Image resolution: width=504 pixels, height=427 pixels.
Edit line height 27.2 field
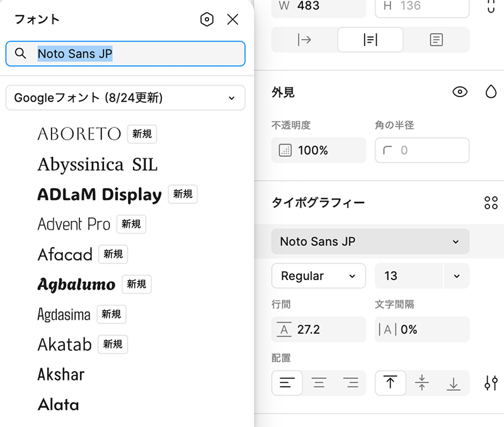click(x=319, y=329)
